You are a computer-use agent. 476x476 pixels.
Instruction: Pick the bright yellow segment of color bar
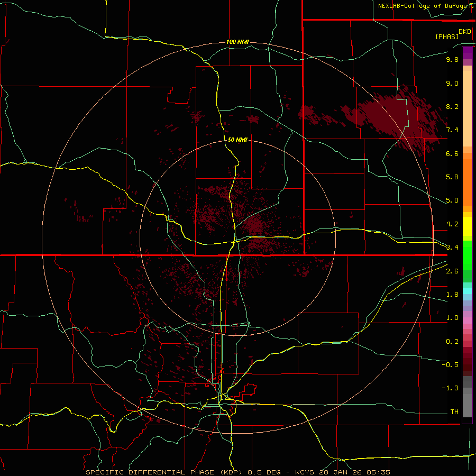(x=467, y=226)
